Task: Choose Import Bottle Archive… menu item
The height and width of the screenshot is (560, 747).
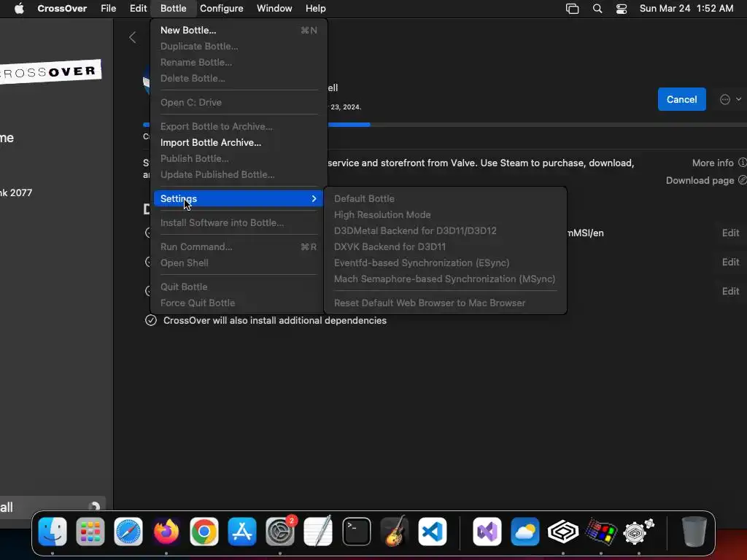Action: click(x=239, y=142)
